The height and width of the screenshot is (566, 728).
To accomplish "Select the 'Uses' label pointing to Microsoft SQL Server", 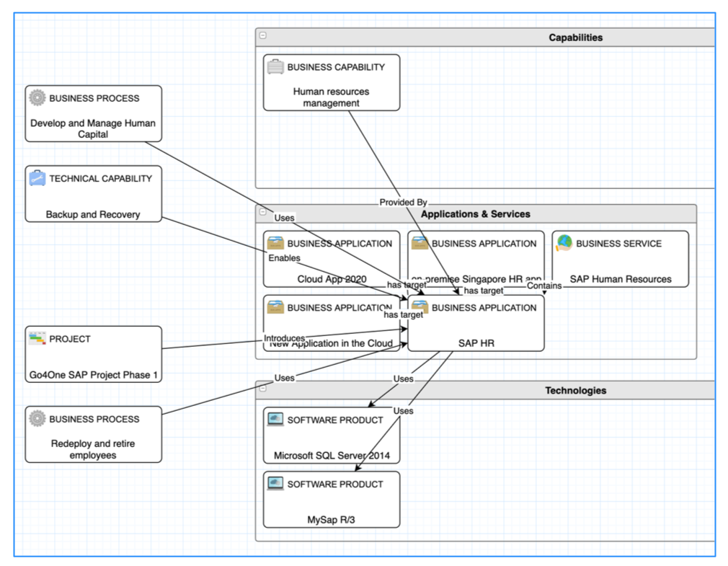I will coord(403,379).
